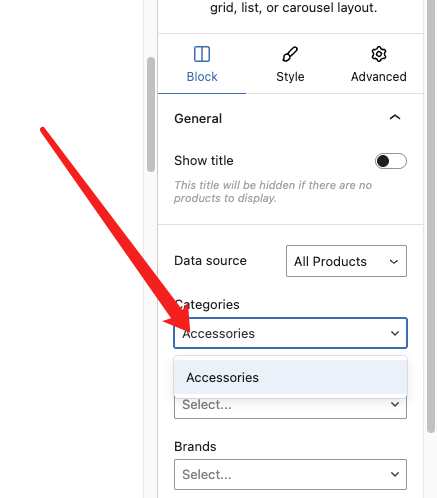Collapse the General section chevron

click(x=395, y=117)
